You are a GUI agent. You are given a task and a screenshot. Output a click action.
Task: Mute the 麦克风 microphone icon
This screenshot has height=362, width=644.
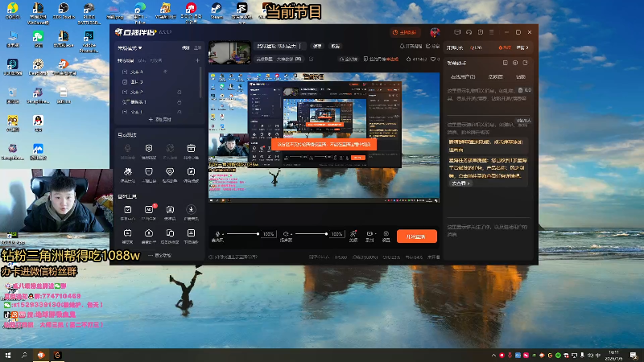(217, 234)
